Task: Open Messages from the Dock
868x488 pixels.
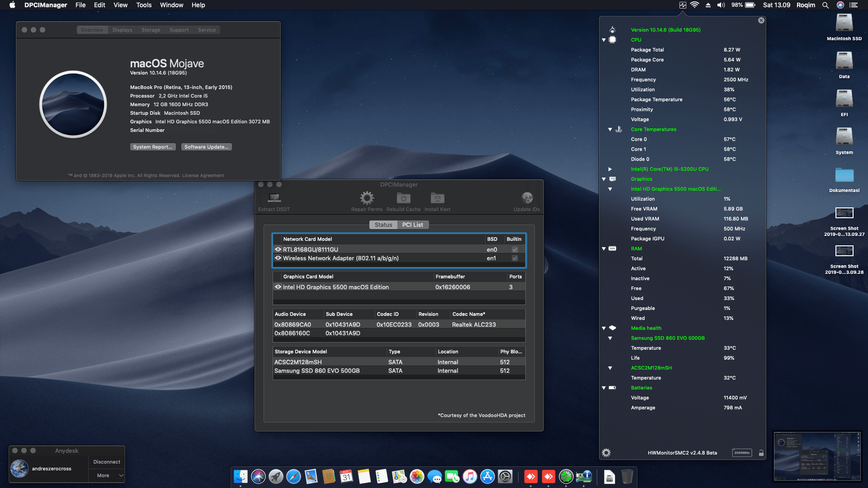Action: 434,476
